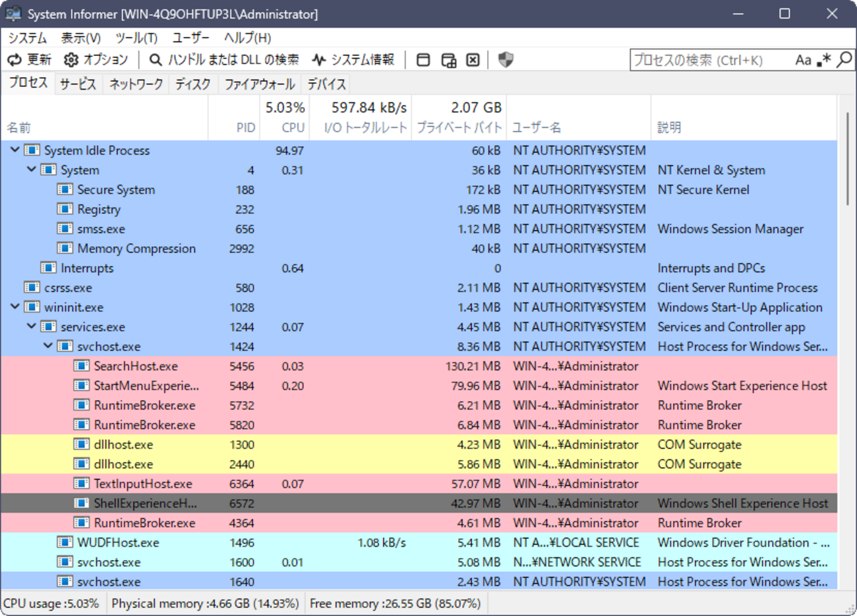Select the Memory Compression process icon
The image size is (857, 616).
click(x=65, y=248)
